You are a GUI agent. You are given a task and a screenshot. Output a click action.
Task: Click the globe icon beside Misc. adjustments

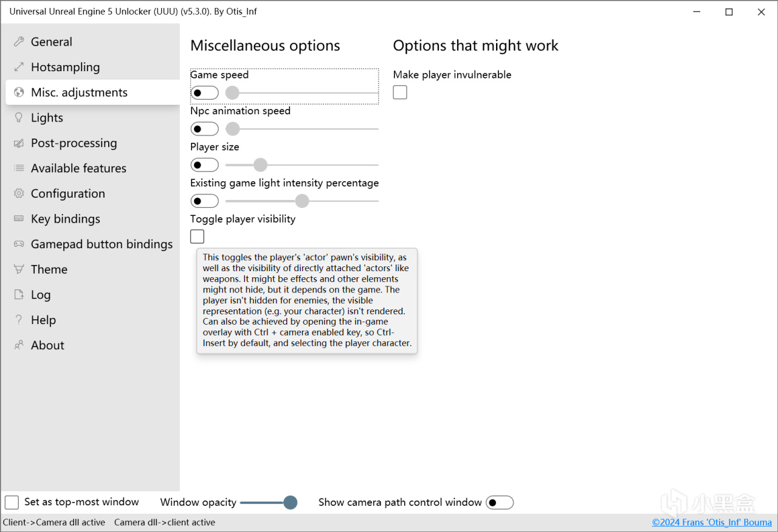19,92
